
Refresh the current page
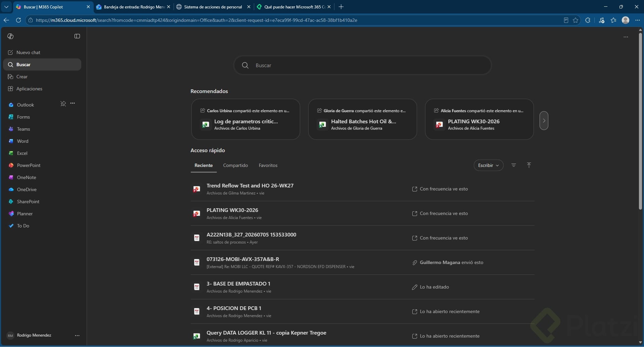click(x=18, y=20)
